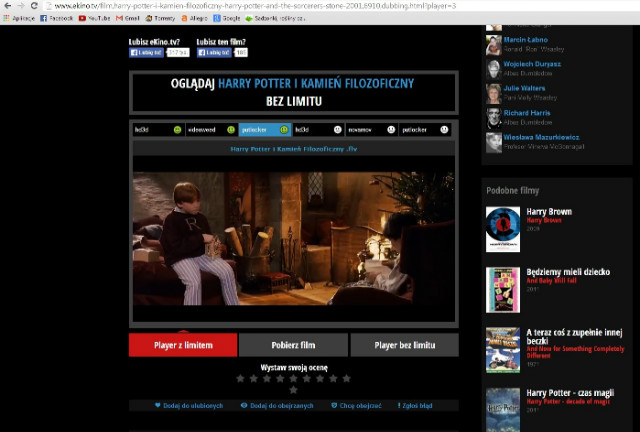
Task: Like this film with Facebook Lubię to button
Action: click(214, 53)
